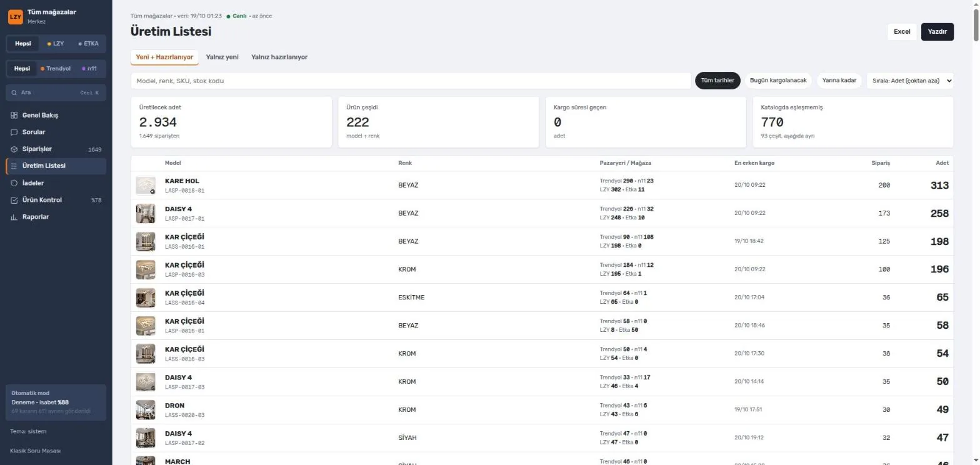Viewport: 980px width, 465px height.
Task: Open KARE HOL product thumbnail
Action: point(146,186)
